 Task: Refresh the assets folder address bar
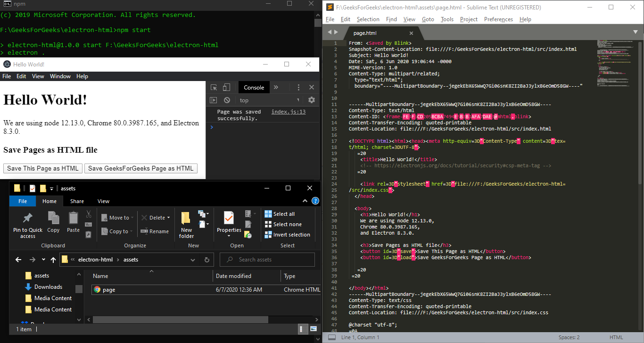pos(206,260)
